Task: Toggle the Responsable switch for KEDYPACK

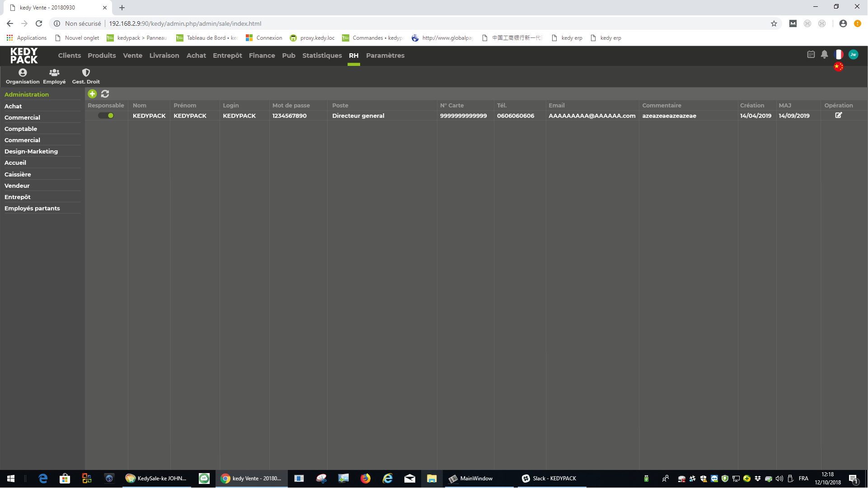Action: [x=106, y=116]
